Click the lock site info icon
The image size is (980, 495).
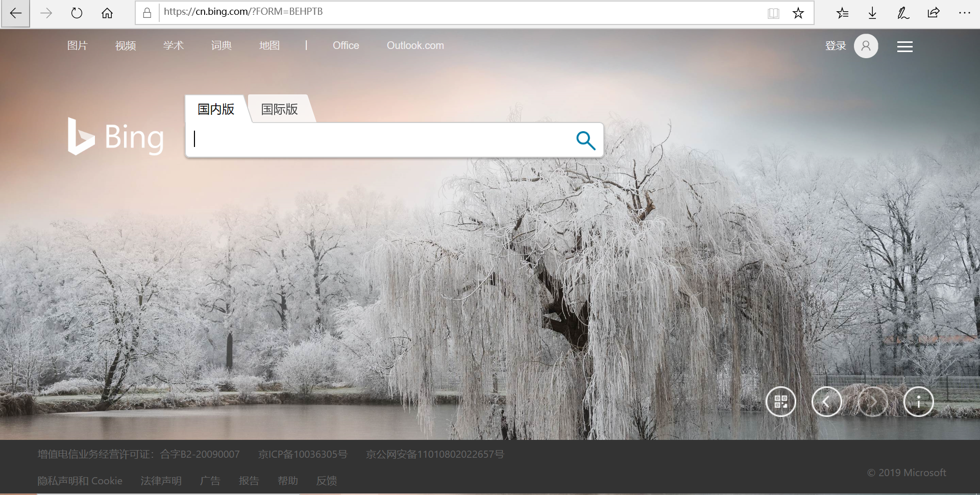pyautogui.click(x=147, y=13)
